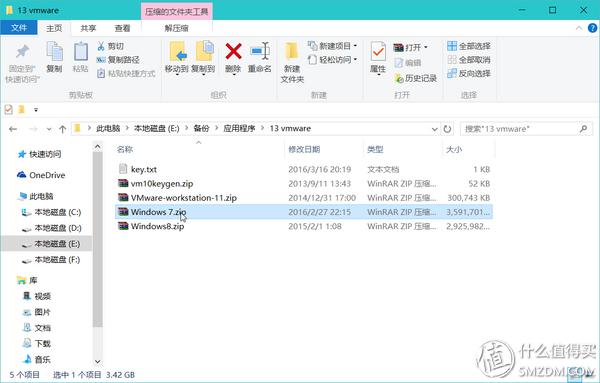Click the Rename (重命名) icon
600x383 pixels.
point(260,51)
